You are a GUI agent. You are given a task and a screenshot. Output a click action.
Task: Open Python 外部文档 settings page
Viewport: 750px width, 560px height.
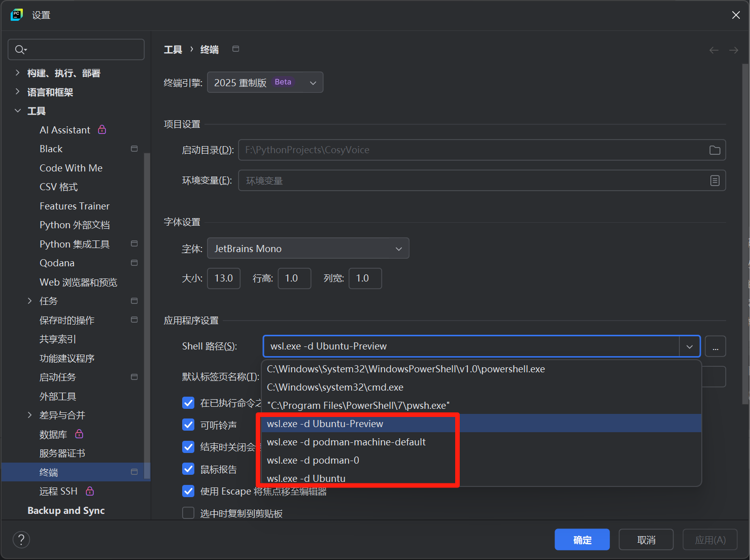(75, 225)
